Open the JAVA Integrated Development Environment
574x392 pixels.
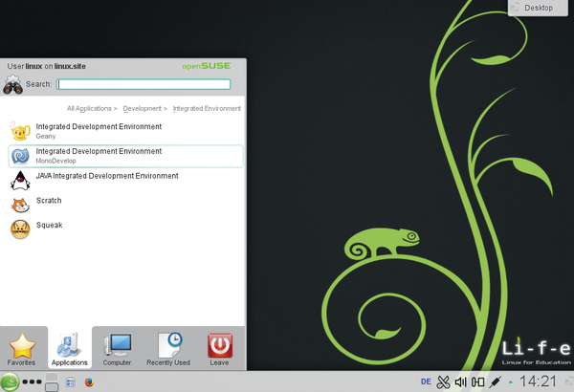tap(125, 181)
